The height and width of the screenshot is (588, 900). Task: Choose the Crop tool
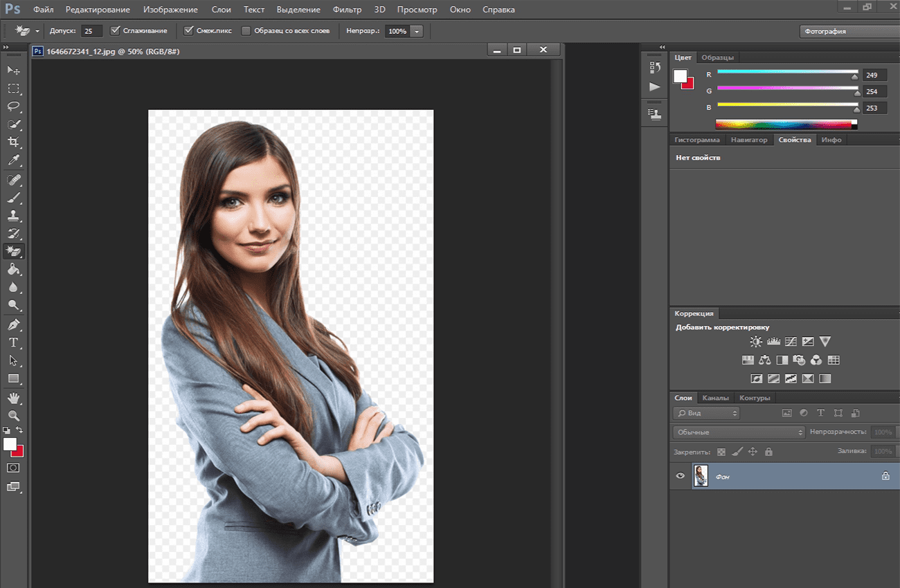point(13,143)
